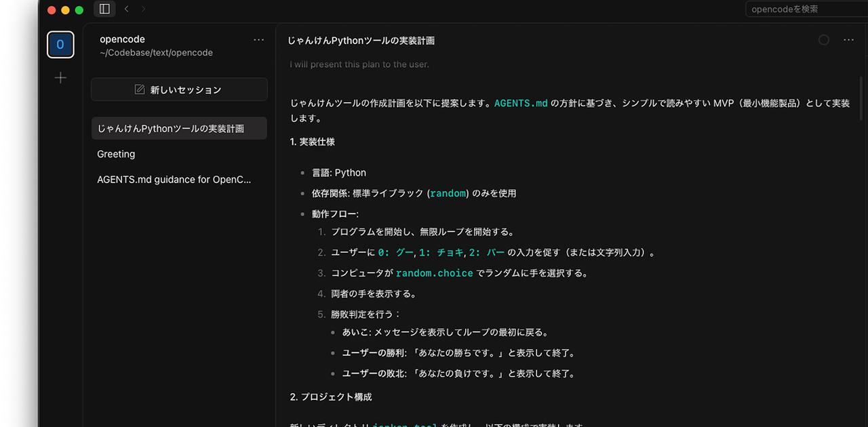868x427 pixels.
Task: Click the '1: チョキ' code text
Action: [x=441, y=253]
